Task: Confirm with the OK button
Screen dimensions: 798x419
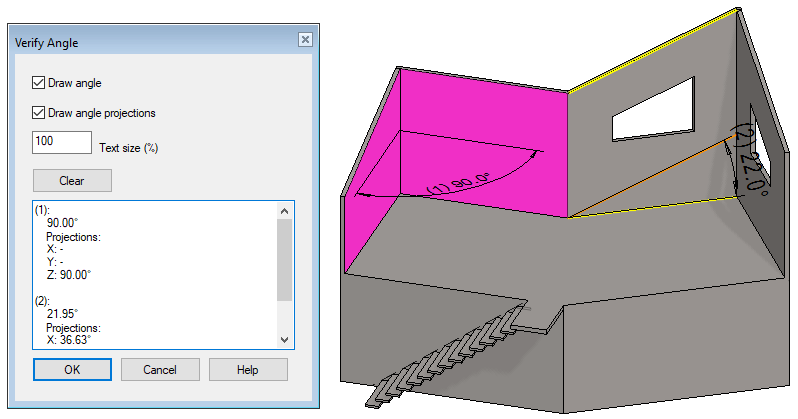Action: [x=72, y=370]
